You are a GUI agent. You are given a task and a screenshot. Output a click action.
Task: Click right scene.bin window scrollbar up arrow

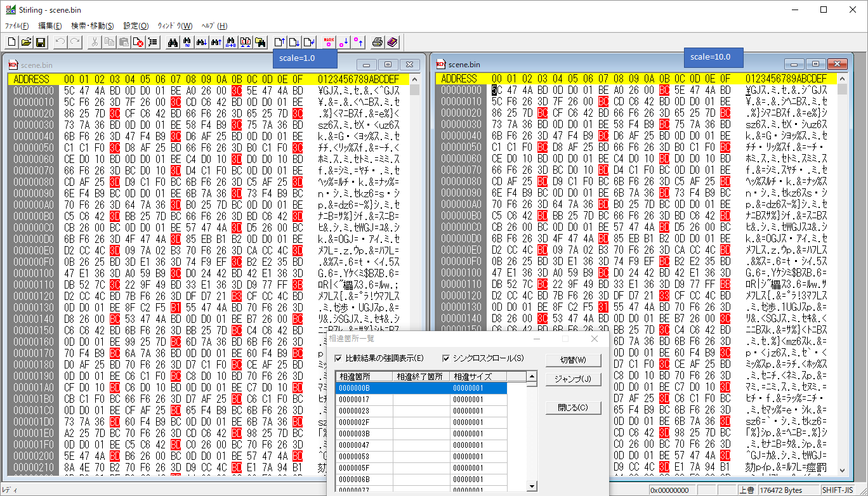842,79
